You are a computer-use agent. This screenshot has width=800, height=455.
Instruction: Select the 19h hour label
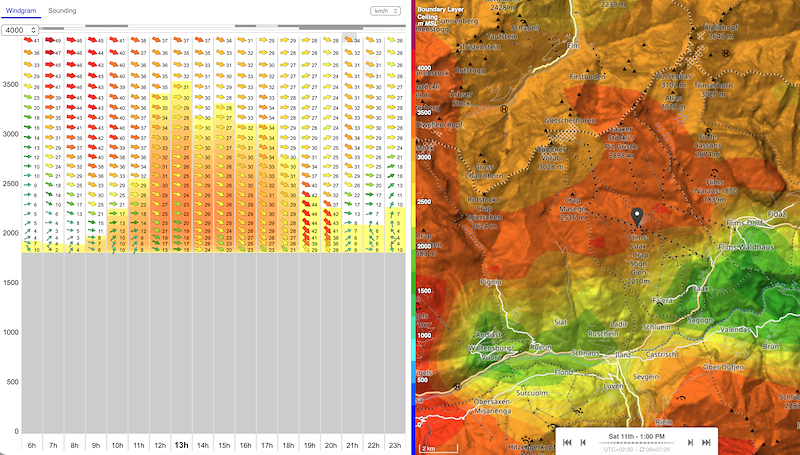[309, 444]
